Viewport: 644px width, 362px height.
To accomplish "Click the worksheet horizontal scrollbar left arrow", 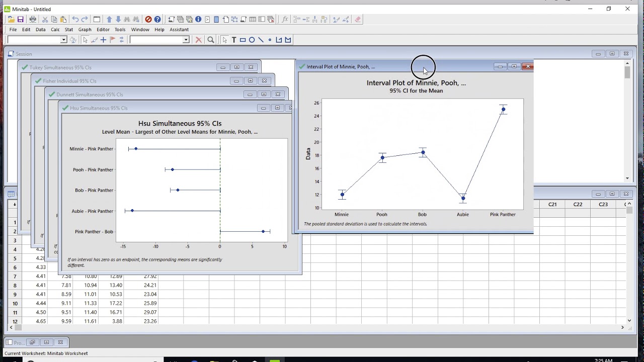I will click(11, 327).
